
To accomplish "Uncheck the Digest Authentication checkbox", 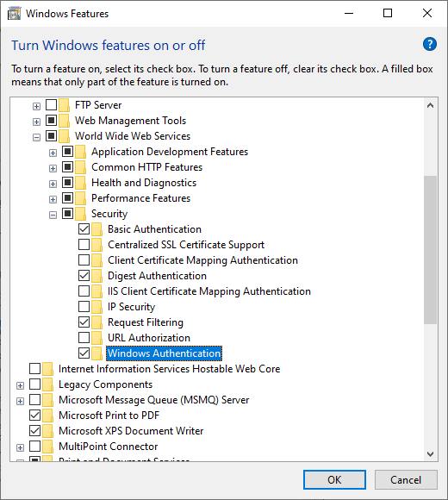I will pos(84,276).
